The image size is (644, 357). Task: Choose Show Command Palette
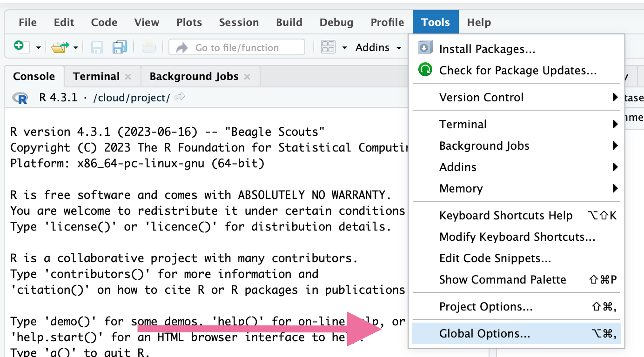point(517,279)
